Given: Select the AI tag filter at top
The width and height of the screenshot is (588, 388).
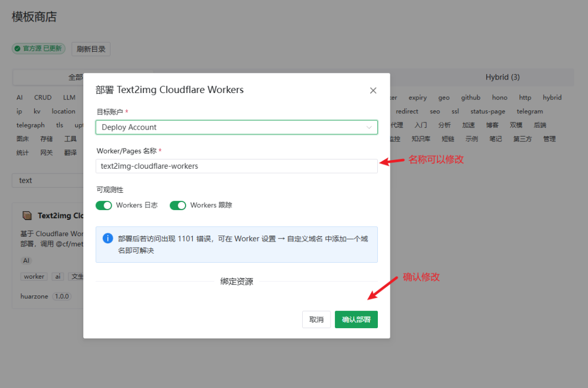Looking at the screenshot, I should tap(20, 97).
